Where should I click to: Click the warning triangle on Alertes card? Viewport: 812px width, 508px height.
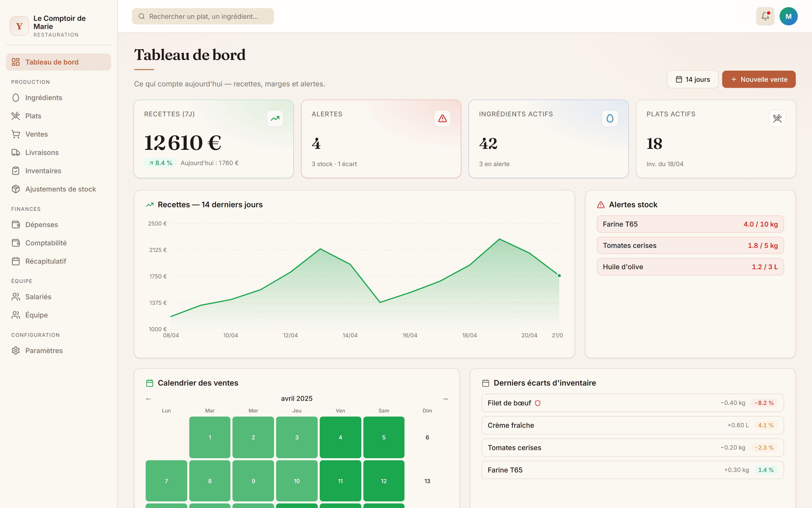coord(443,118)
